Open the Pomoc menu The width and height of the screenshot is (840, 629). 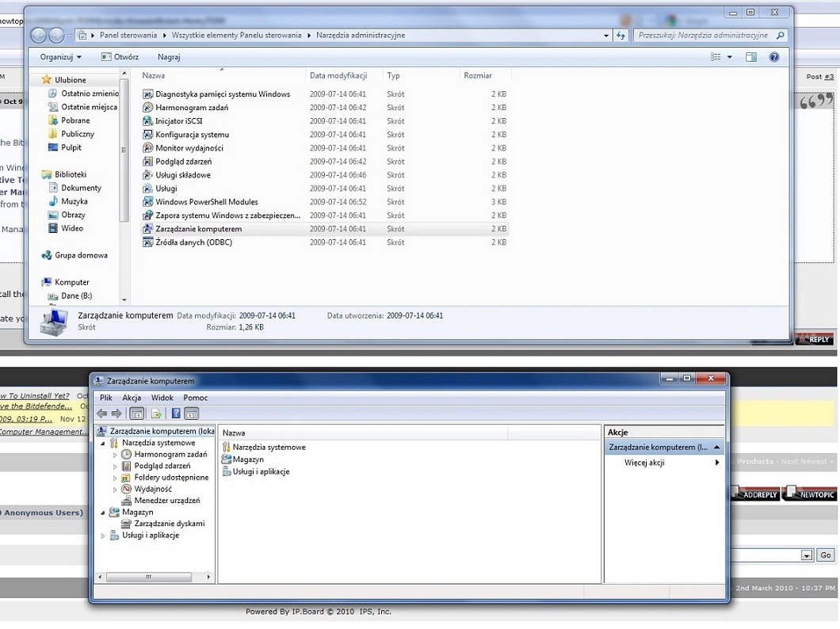[196, 398]
